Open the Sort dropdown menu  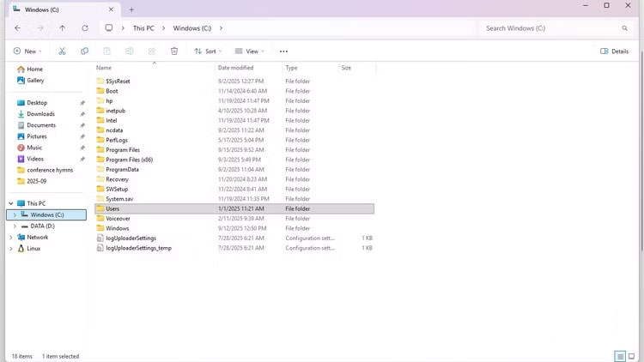208,51
